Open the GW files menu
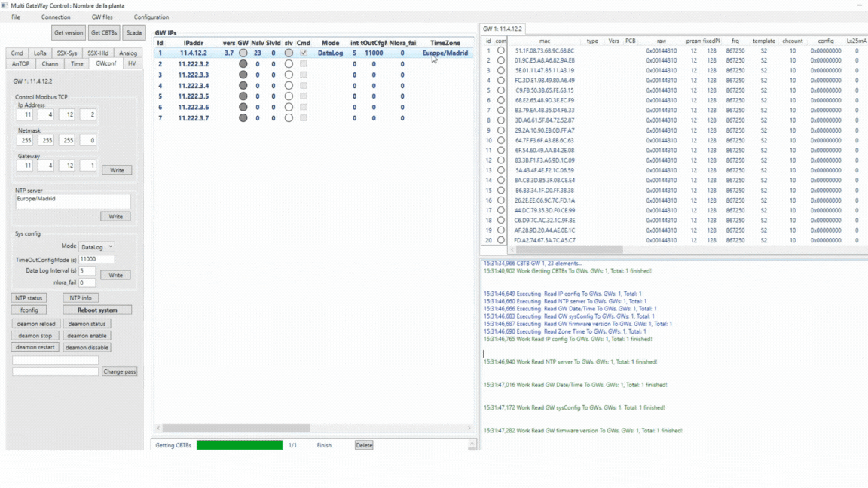 pyautogui.click(x=102, y=17)
